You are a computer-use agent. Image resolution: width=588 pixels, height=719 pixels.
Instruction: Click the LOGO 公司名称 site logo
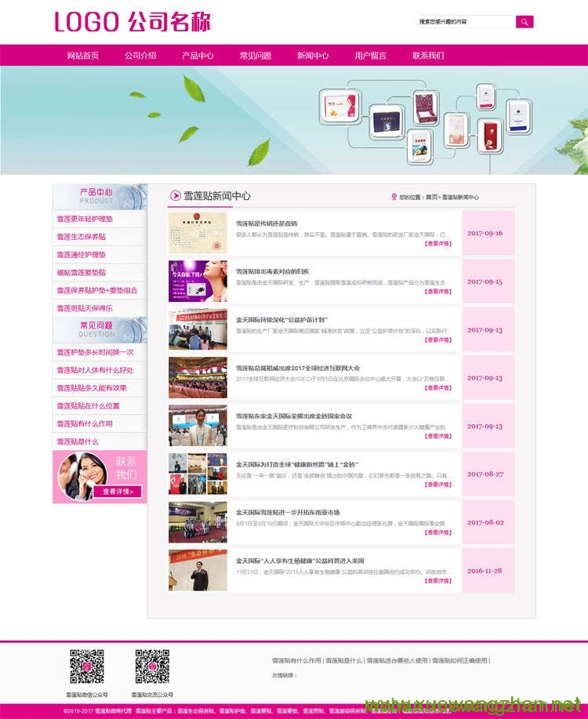coord(132,22)
